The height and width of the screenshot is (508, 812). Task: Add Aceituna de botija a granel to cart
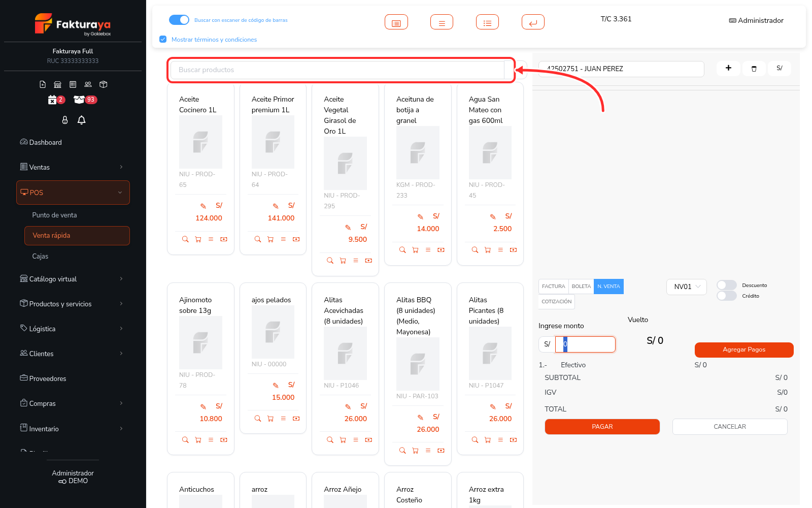(x=415, y=250)
